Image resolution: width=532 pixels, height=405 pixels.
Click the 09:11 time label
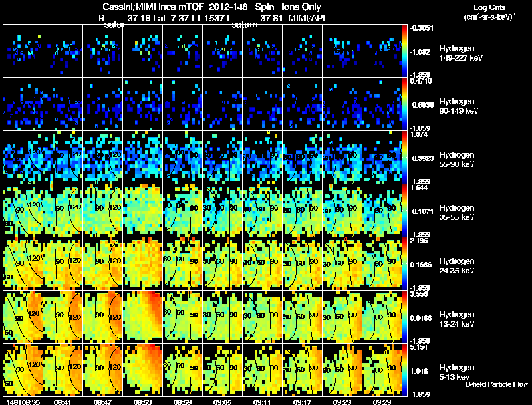click(262, 402)
